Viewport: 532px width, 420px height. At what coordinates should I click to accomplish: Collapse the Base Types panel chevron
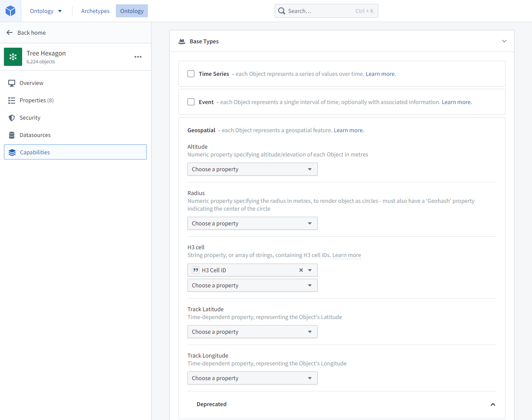point(504,41)
